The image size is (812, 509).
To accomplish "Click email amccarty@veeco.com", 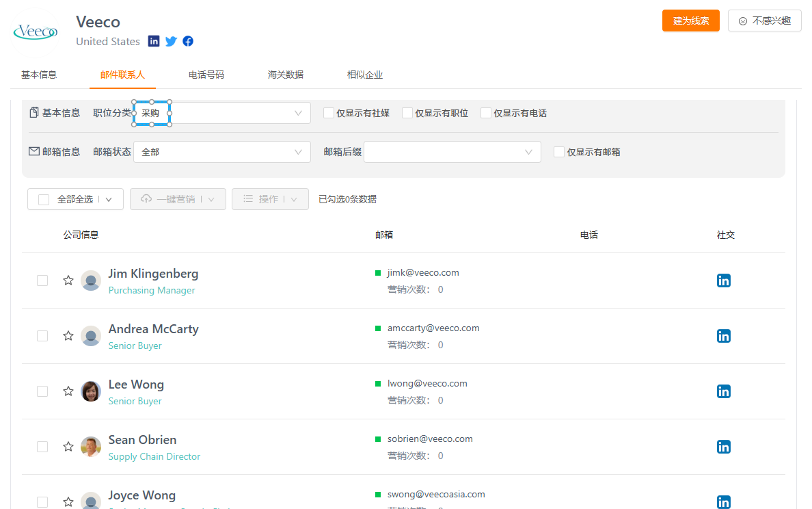I will pos(433,328).
